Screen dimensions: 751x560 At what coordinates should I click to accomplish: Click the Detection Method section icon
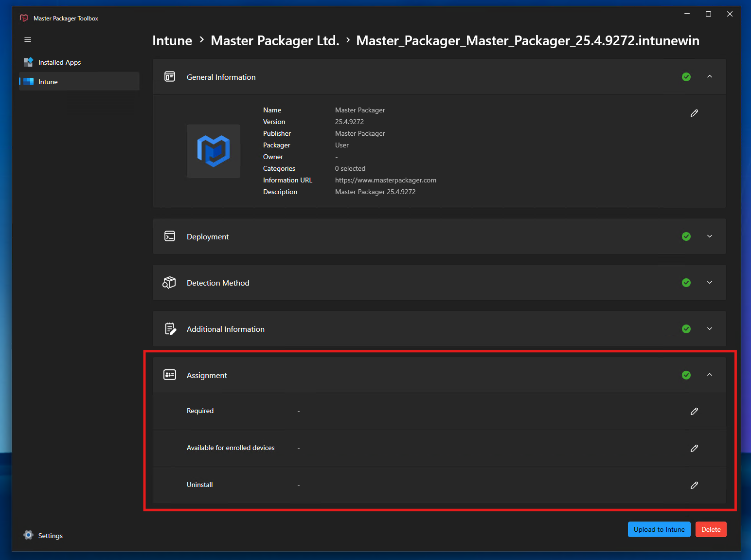(x=169, y=283)
